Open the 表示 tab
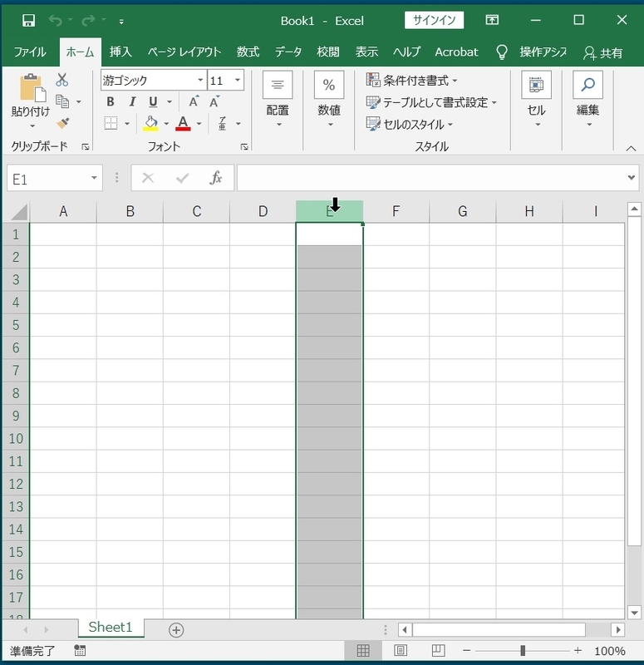The height and width of the screenshot is (665, 644). pyautogui.click(x=366, y=52)
